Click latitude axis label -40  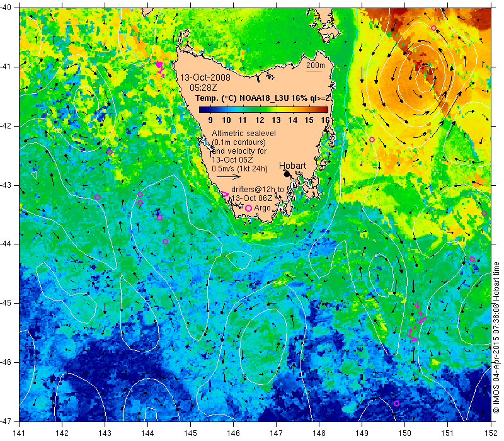pos(6,7)
